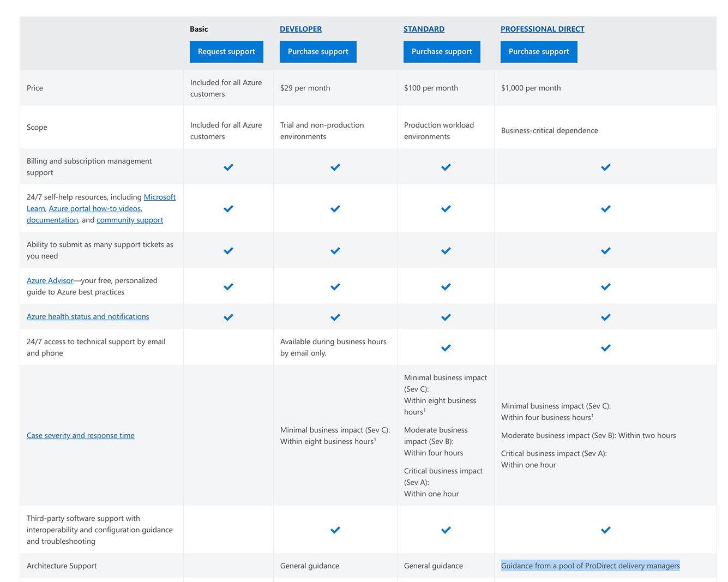Screen dimensions: 728x582
Task: Click Purchase support under Professional Direct
Action: click(539, 52)
